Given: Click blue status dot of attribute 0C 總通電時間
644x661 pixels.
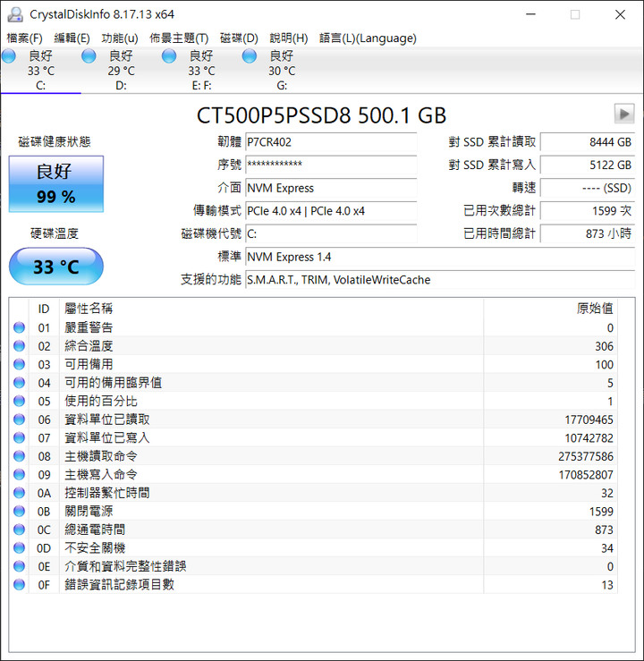Looking at the screenshot, I should (19, 529).
